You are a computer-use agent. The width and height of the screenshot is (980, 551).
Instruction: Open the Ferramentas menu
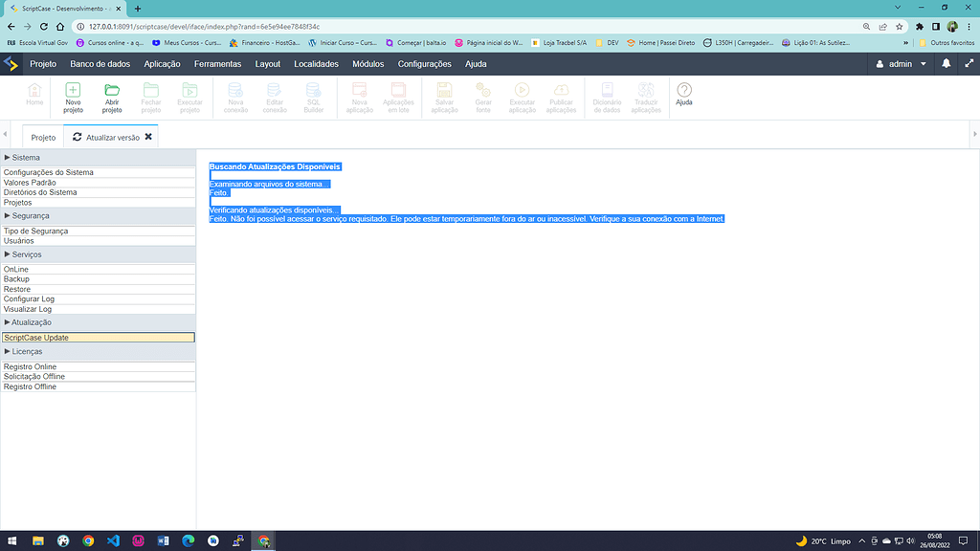[x=217, y=64]
